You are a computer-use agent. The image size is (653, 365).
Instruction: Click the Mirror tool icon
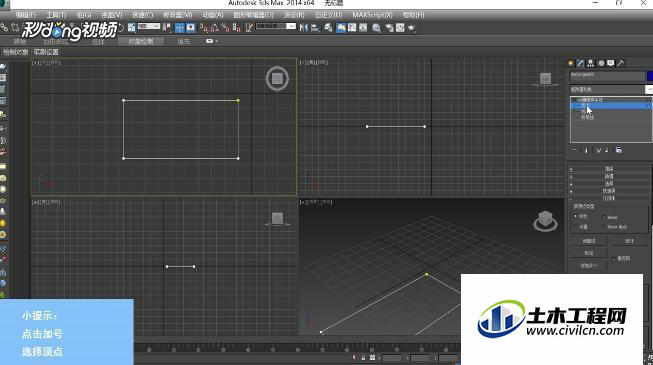[304, 28]
